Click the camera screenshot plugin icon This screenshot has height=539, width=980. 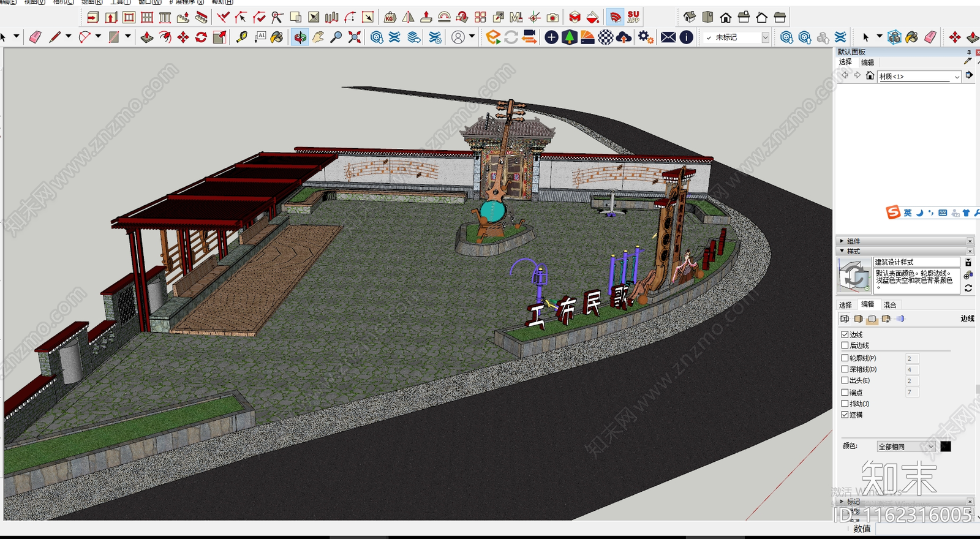click(552, 17)
